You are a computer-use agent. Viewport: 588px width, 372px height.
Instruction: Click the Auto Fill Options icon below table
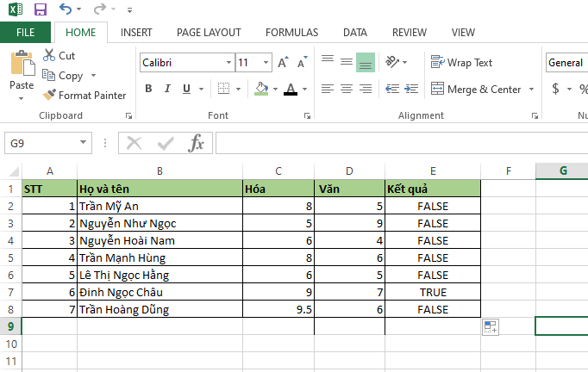[491, 326]
